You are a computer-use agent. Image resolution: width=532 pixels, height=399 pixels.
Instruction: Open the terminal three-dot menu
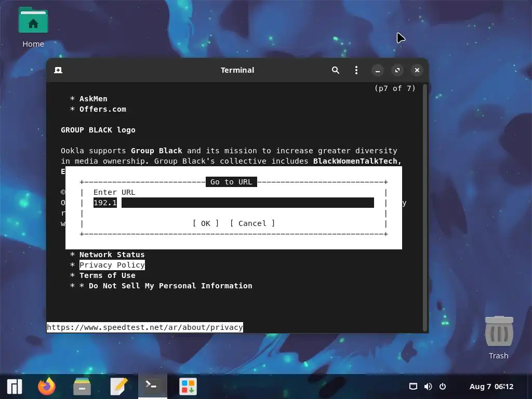[x=356, y=70]
